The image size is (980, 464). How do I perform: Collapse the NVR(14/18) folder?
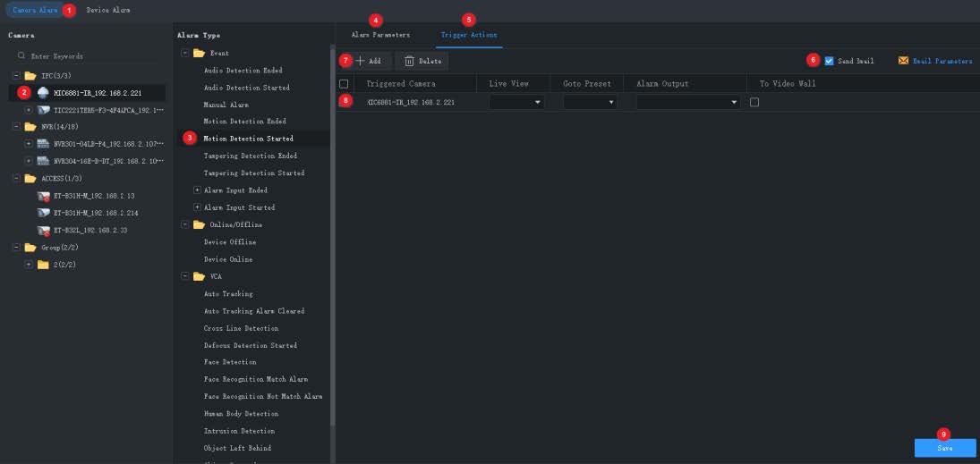[15, 127]
